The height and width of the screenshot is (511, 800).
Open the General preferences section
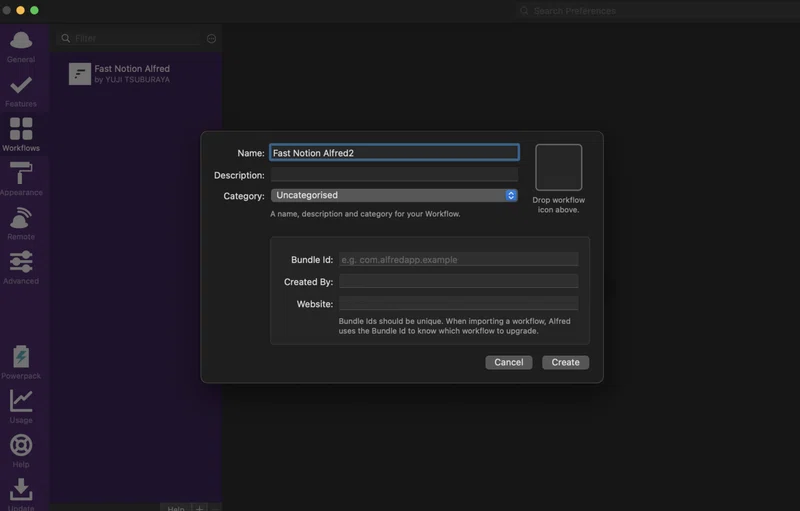click(x=21, y=47)
